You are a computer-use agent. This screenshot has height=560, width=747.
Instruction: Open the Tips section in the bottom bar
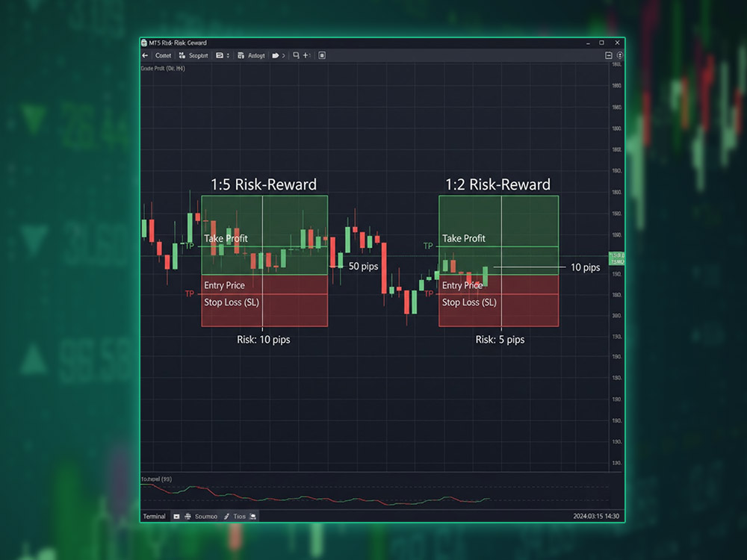click(x=240, y=516)
